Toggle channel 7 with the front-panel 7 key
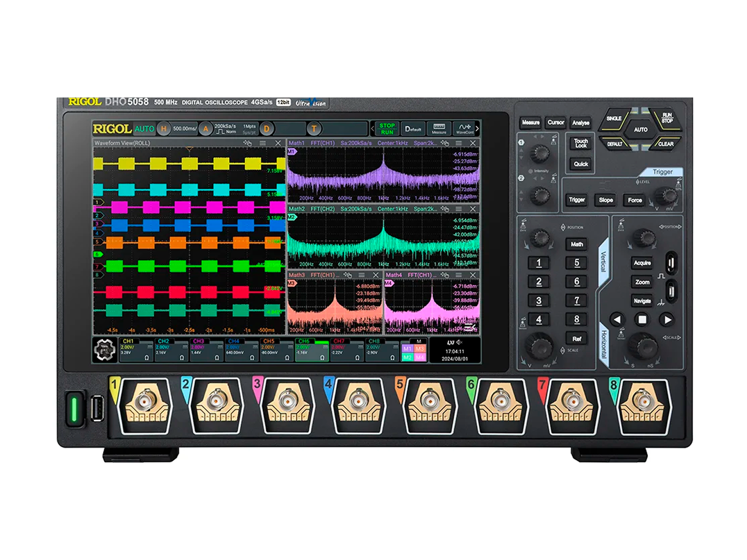 (577, 301)
